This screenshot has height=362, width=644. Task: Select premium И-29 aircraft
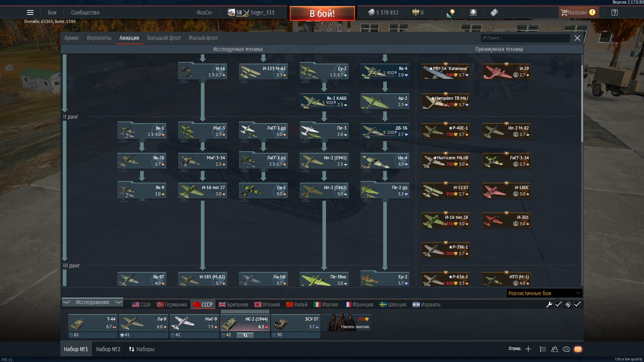tap(506, 72)
